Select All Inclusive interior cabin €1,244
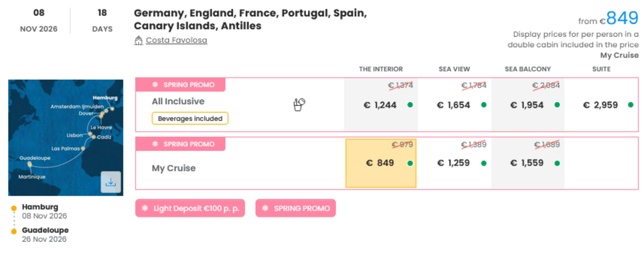This screenshot has height=256, width=644. pyautogui.click(x=380, y=105)
